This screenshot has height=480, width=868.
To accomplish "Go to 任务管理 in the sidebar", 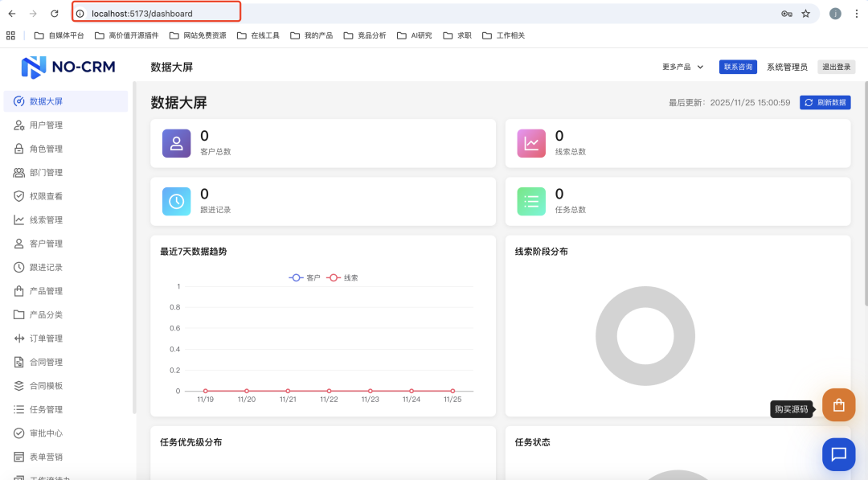I will pos(66,410).
